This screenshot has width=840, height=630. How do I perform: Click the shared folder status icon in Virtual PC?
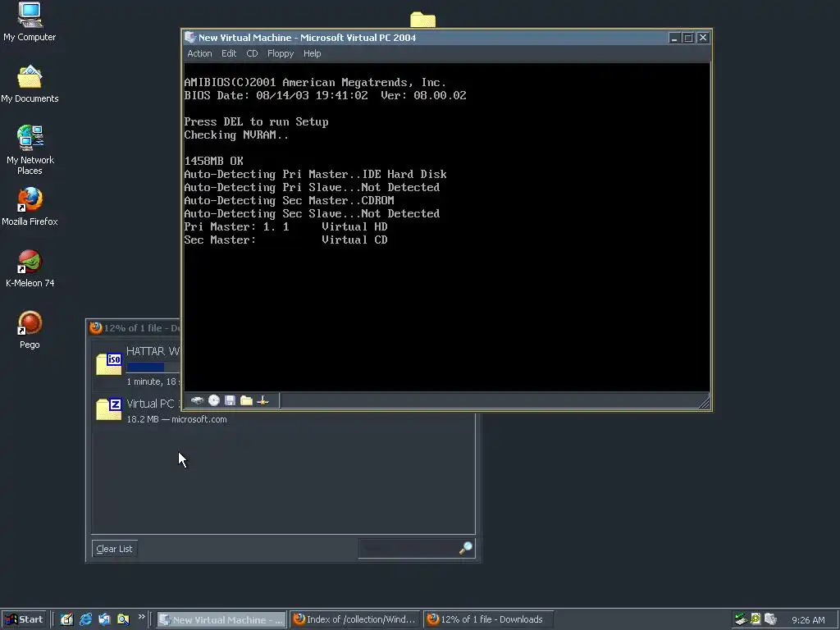(x=246, y=400)
